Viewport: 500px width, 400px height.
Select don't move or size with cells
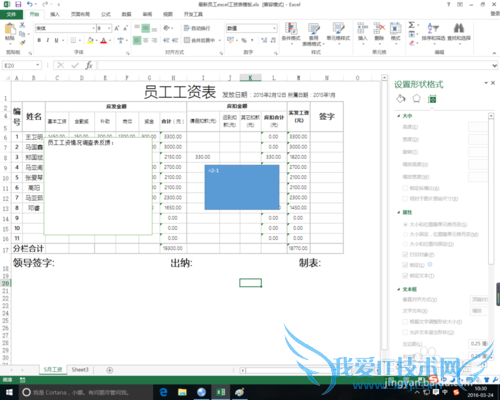pos(406,244)
